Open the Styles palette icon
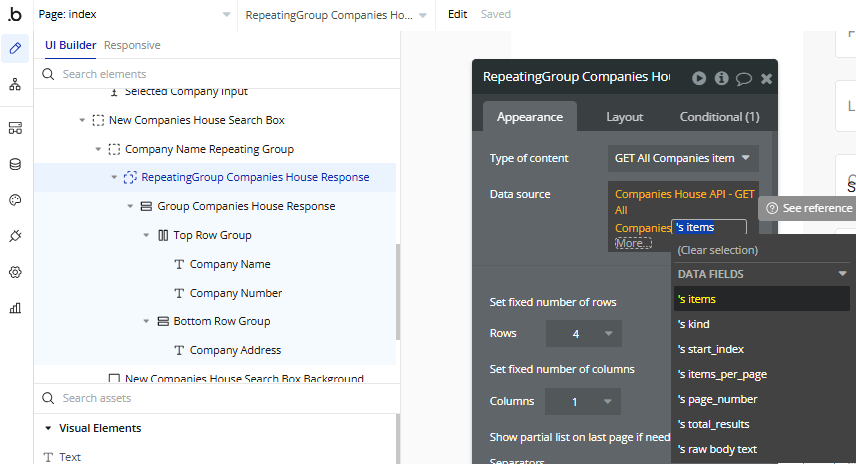This screenshot has width=856, height=464. (x=15, y=200)
